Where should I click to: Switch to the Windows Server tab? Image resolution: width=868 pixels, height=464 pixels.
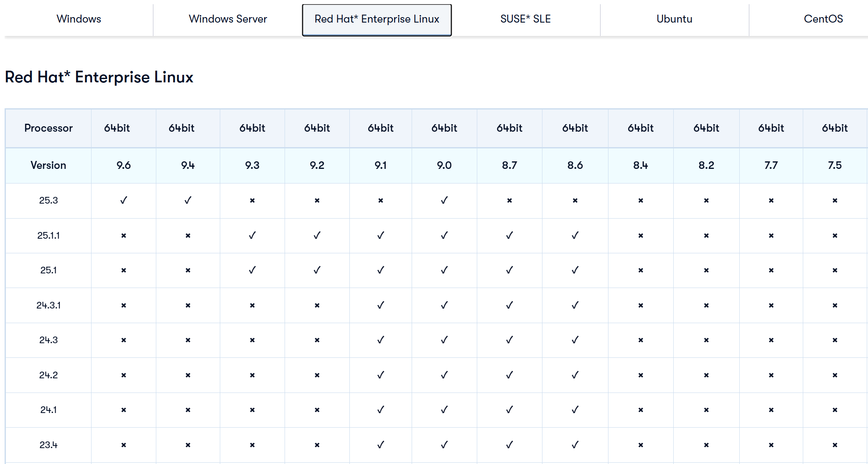228,19
